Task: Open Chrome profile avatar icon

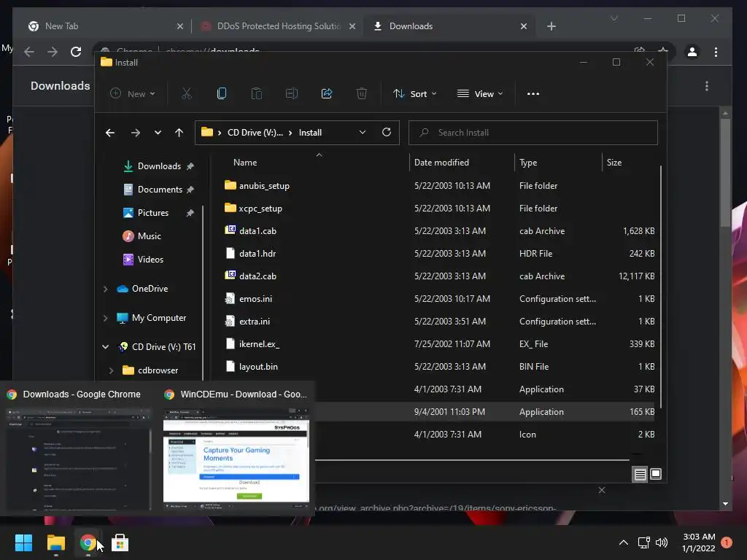Action: click(x=692, y=52)
